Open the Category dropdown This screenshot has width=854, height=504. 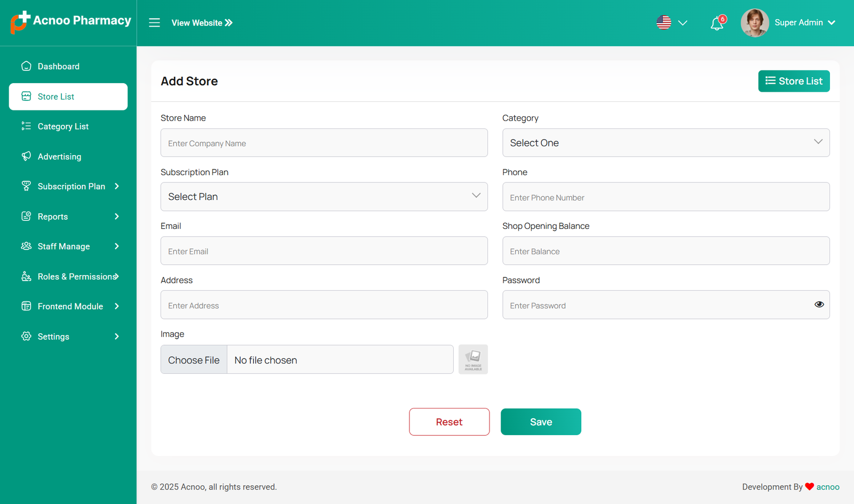tap(666, 143)
